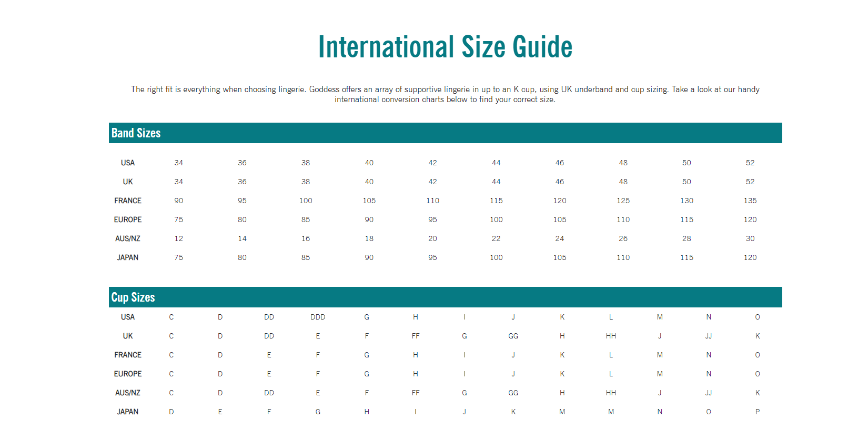Viewport: 868px width, 429px height.
Task: Select France band size 130
Action: tap(687, 201)
